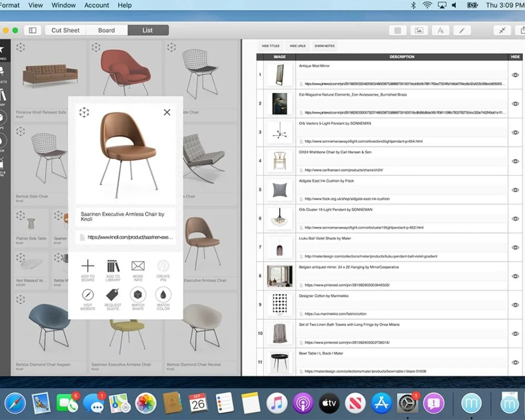The height and width of the screenshot is (420, 525).
Task: Click the Saarinen Executive Armless Chair title field
Action: coord(125,216)
